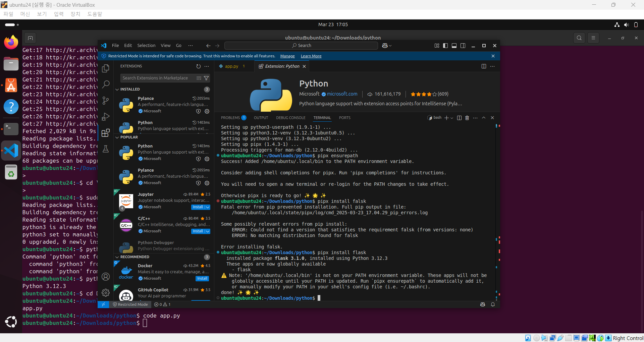
Task: Switch to the PROBLEMS panel tab
Action: point(233,118)
